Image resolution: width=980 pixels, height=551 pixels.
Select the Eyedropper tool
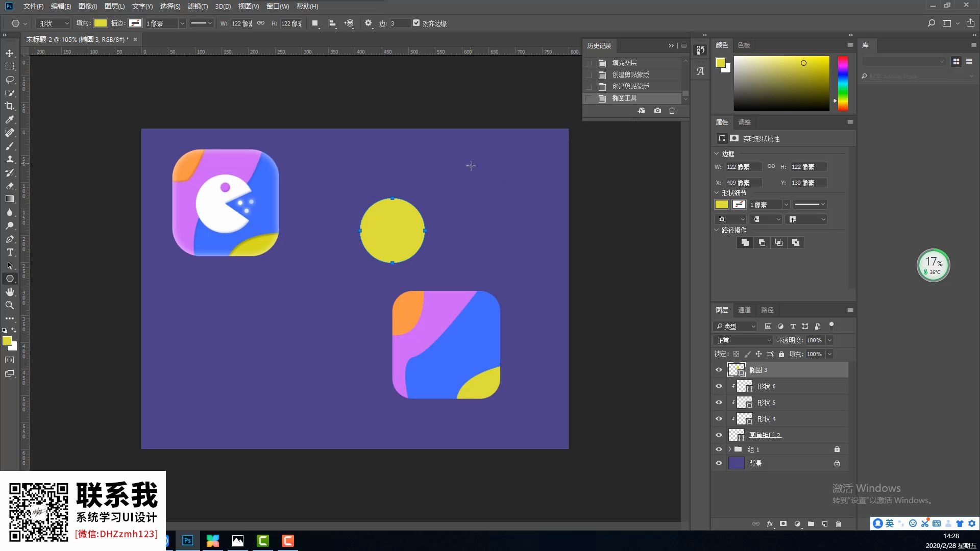[x=10, y=119]
